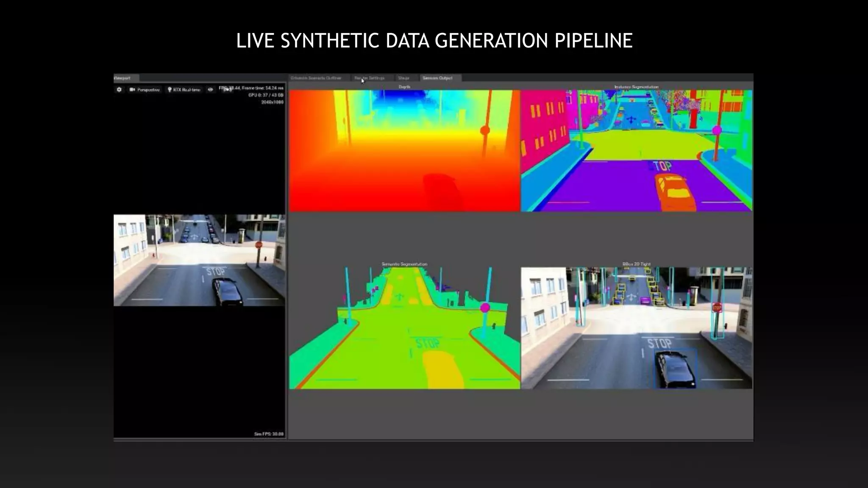Open the Perspective camera dropdown
This screenshot has height=488, width=868.
145,90
